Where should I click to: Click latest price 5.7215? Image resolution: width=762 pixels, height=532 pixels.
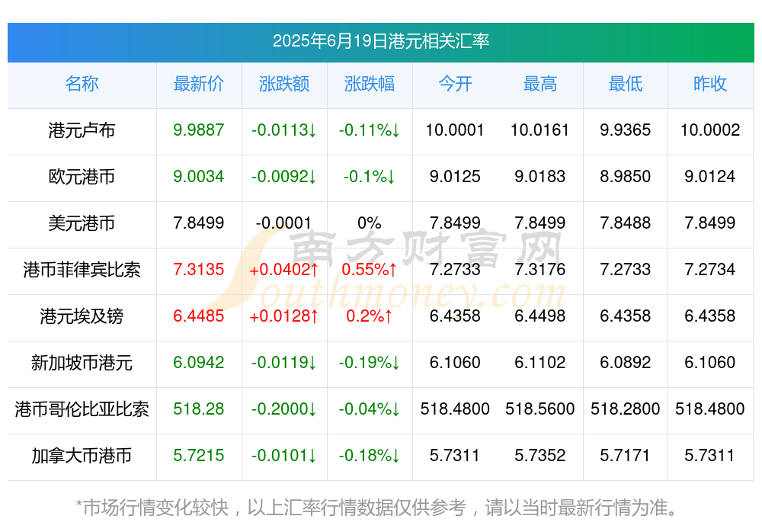click(x=199, y=456)
